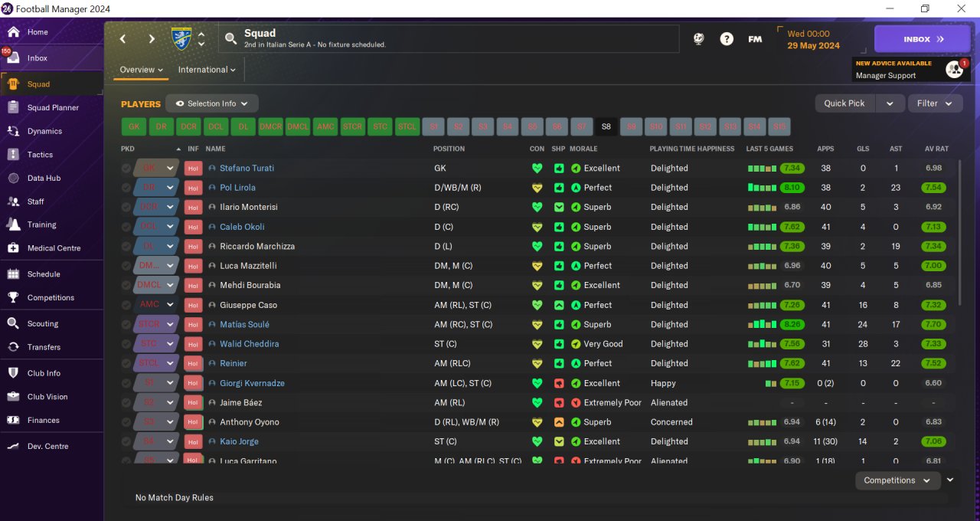Open Reinier's player profile
This screenshot has width=980, height=521.
[234, 364]
